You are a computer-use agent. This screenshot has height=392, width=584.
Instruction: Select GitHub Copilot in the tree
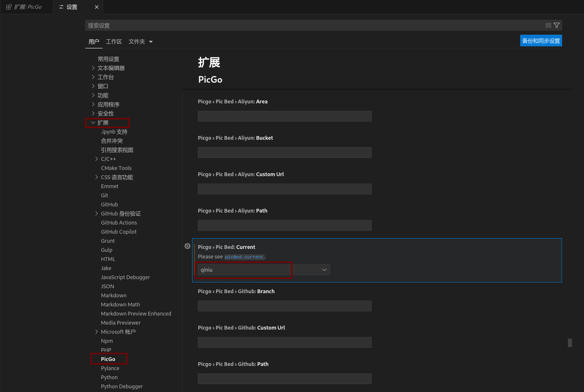click(x=119, y=232)
